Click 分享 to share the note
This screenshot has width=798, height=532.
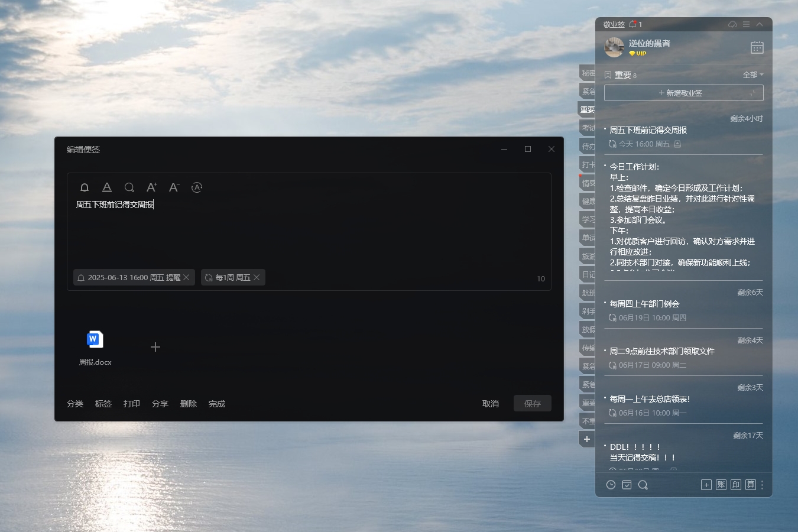click(x=160, y=404)
